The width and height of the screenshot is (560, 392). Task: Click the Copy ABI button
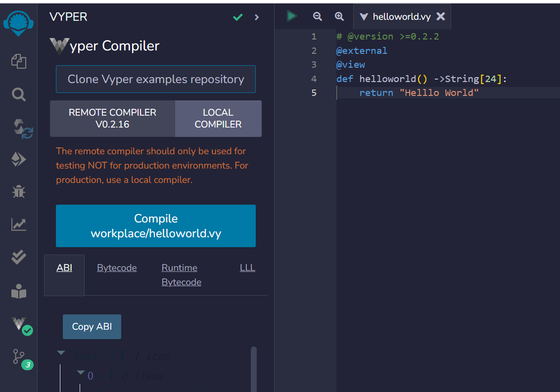[92, 327]
